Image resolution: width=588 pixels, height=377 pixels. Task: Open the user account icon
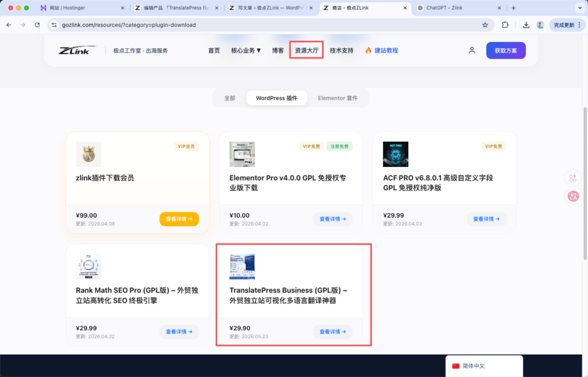point(472,50)
